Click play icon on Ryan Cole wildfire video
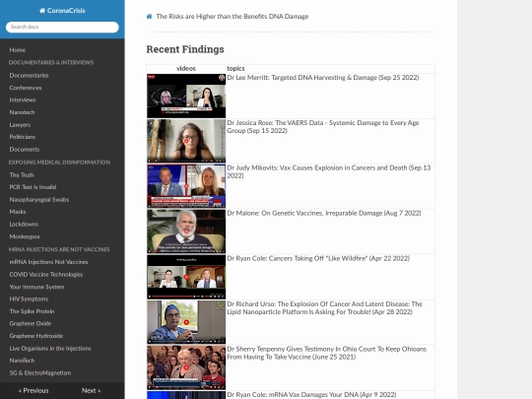The width and height of the screenshot is (532, 399). coord(186,277)
